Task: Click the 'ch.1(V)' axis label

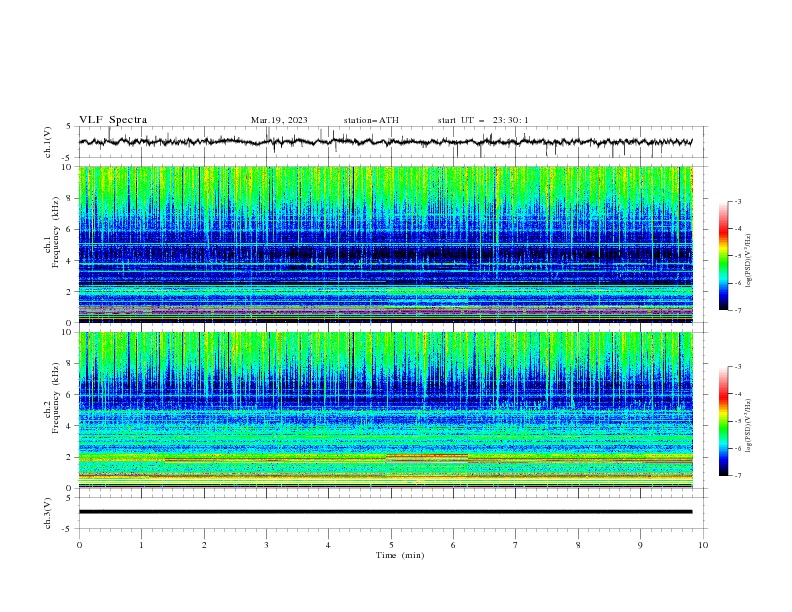Action: tap(47, 142)
